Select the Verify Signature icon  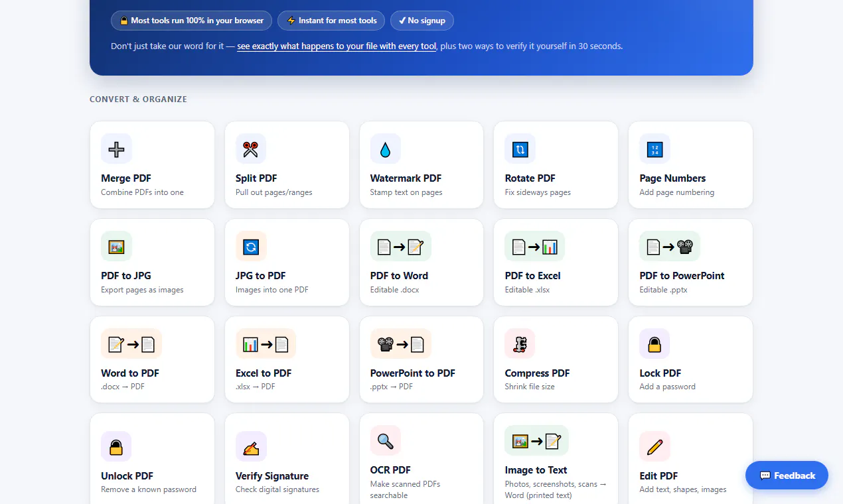point(251,446)
